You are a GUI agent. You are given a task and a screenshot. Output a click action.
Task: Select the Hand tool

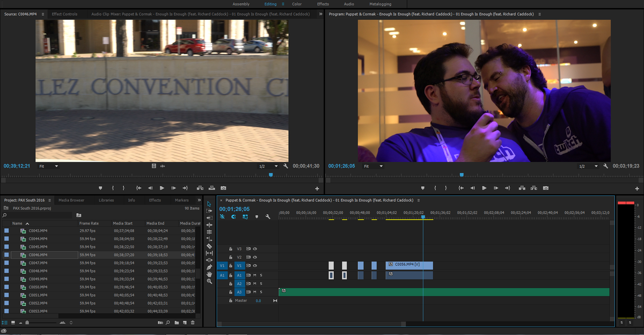pos(209,274)
